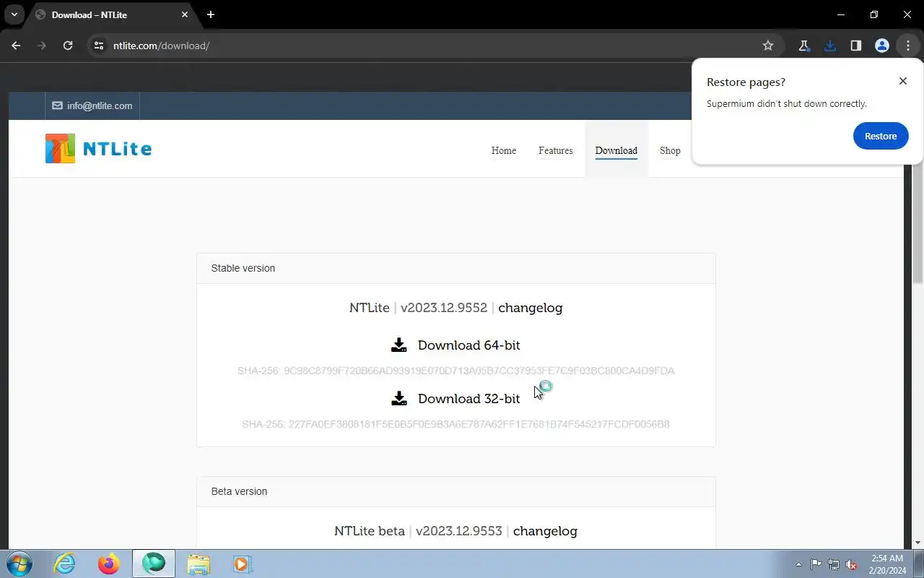Go back to the previous page

[x=16, y=46]
